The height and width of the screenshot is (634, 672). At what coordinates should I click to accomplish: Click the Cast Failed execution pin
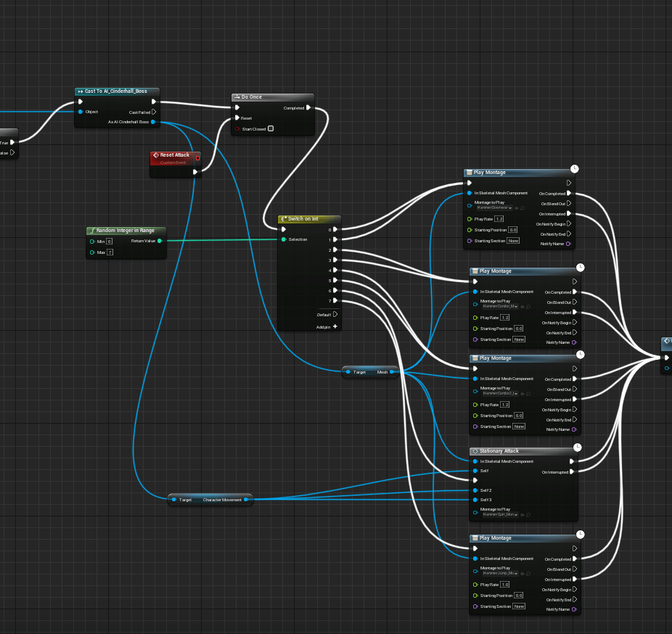coord(153,112)
